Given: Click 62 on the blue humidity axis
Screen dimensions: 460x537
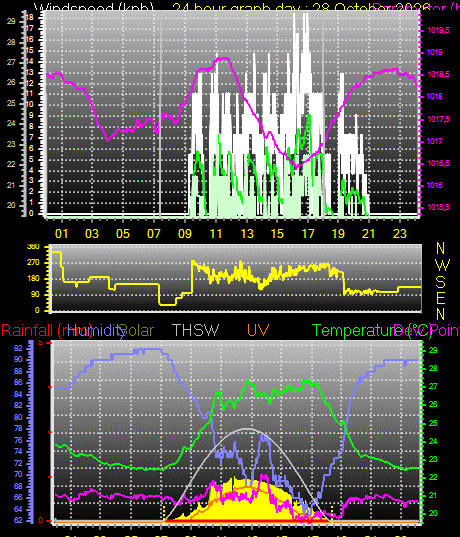Looking at the screenshot, I should coord(18,520).
